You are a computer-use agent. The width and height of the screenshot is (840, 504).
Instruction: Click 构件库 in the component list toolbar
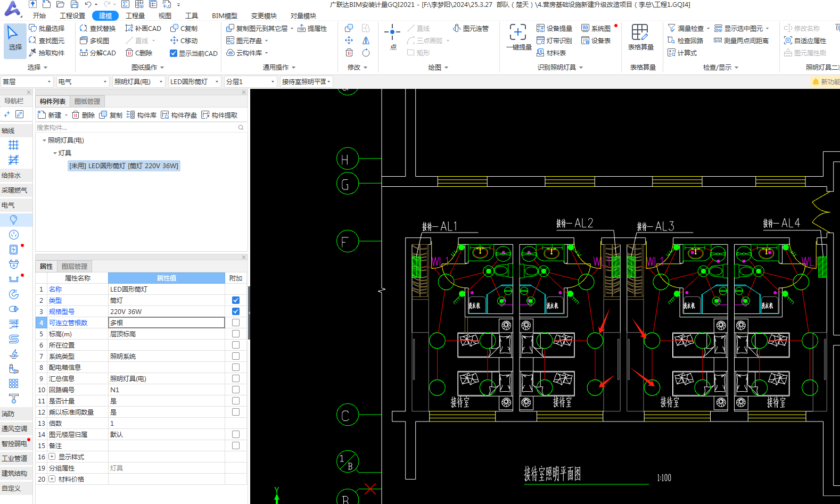[142, 115]
